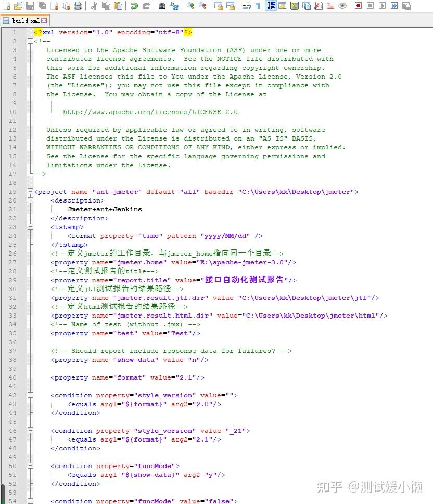Toggle word wrap in the toolbar
Image resolution: width=433 pixels, height=504 pixels.
pyautogui.click(x=246, y=5)
